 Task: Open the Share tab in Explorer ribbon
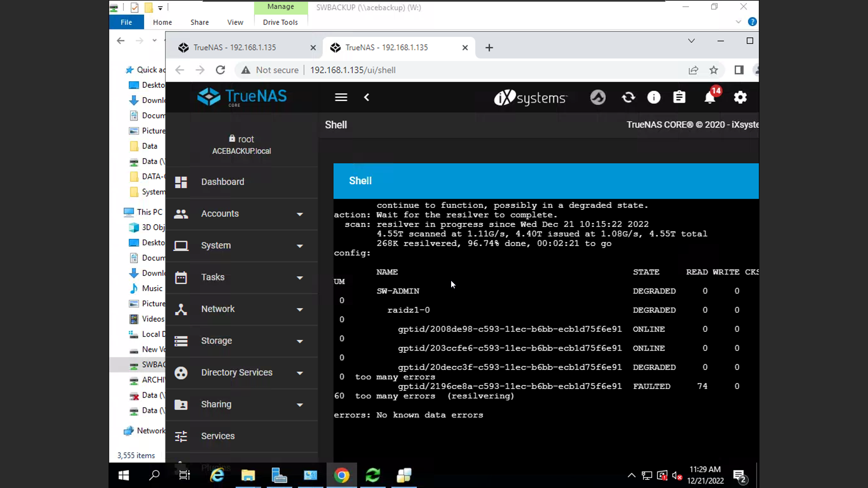pos(199,22)
